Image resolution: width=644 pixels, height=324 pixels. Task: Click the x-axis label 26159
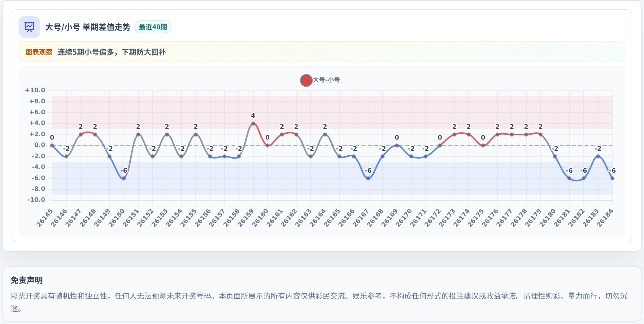pyautogui.click(x=246, y=218)
